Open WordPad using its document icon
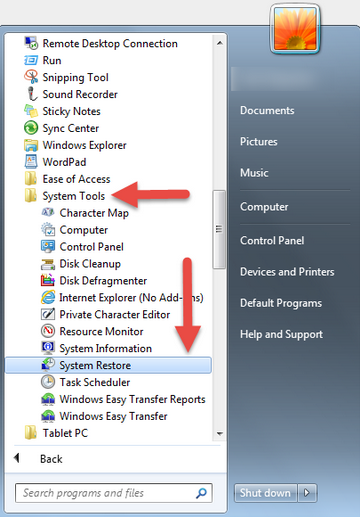This screenshot has width=360, height=517. (x=31, y=162)
